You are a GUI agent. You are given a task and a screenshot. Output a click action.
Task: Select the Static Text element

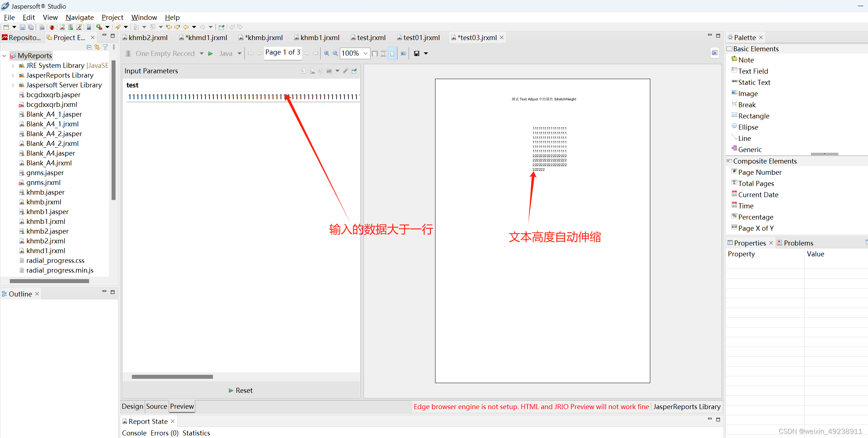754,82
